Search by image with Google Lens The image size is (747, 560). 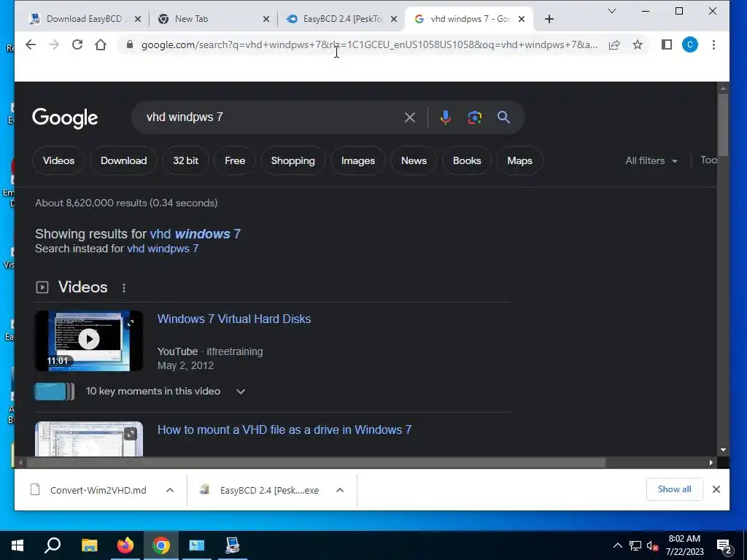(474, 117)
